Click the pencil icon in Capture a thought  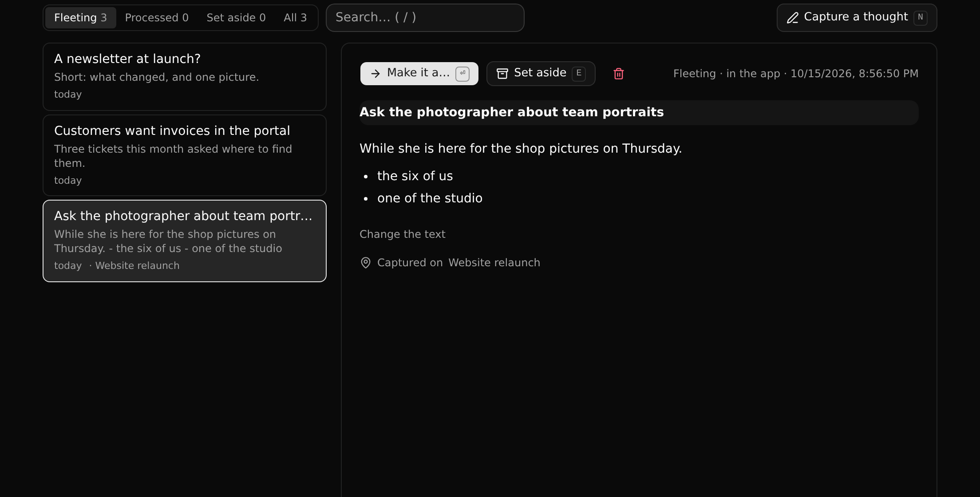[x=793, y=18]
